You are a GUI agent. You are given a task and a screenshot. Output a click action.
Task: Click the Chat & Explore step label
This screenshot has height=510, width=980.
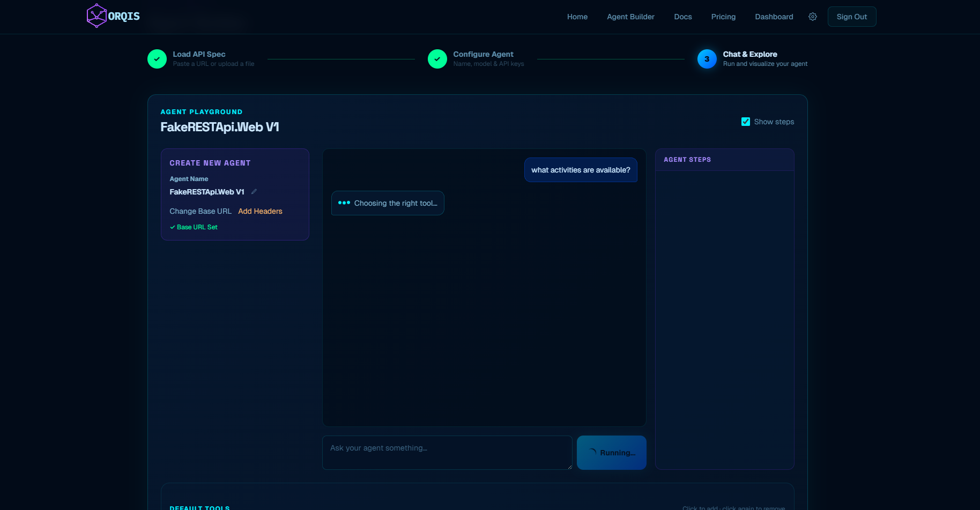click(x=750, y=54)
